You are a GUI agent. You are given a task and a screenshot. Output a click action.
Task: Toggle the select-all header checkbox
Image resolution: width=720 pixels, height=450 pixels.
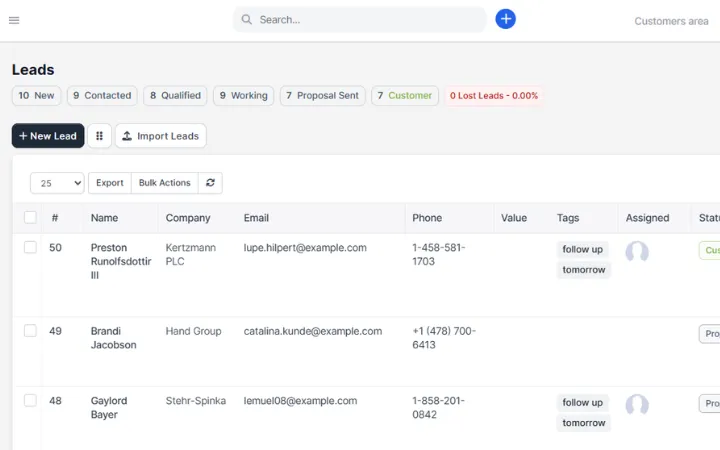point(30,217)
